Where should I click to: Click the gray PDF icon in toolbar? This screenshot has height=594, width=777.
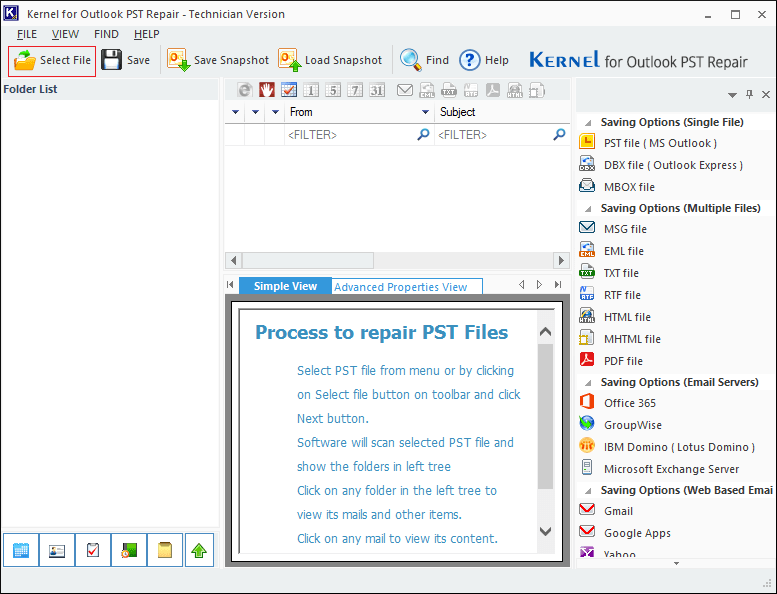point(493,90)
